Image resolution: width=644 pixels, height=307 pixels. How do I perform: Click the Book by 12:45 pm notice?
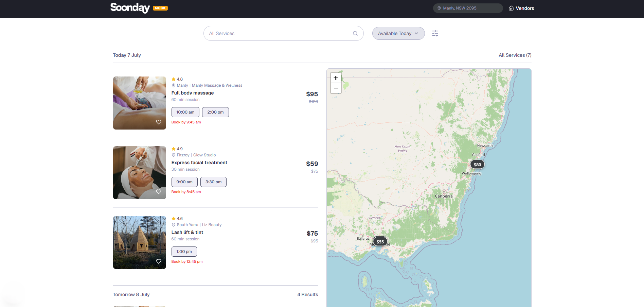click(x=187, y=261)
